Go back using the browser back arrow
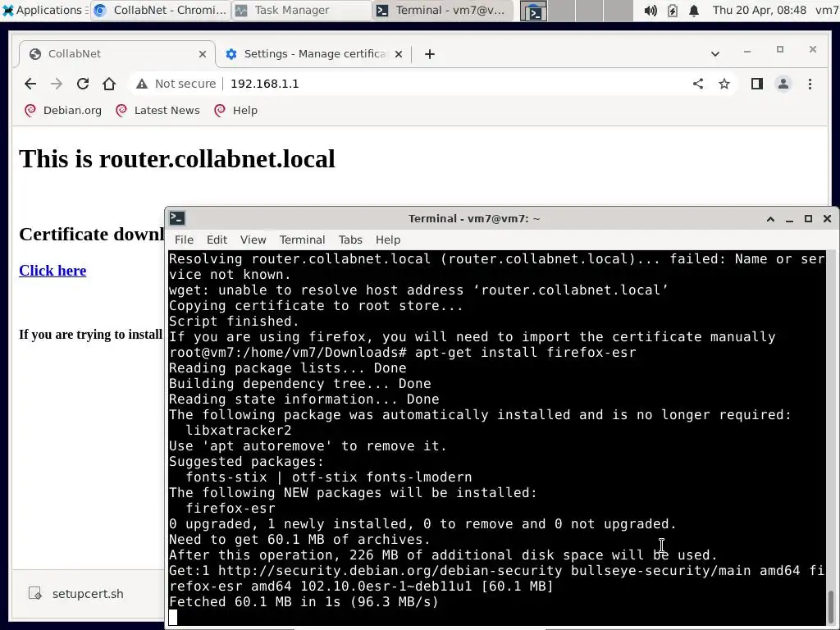 30,84
